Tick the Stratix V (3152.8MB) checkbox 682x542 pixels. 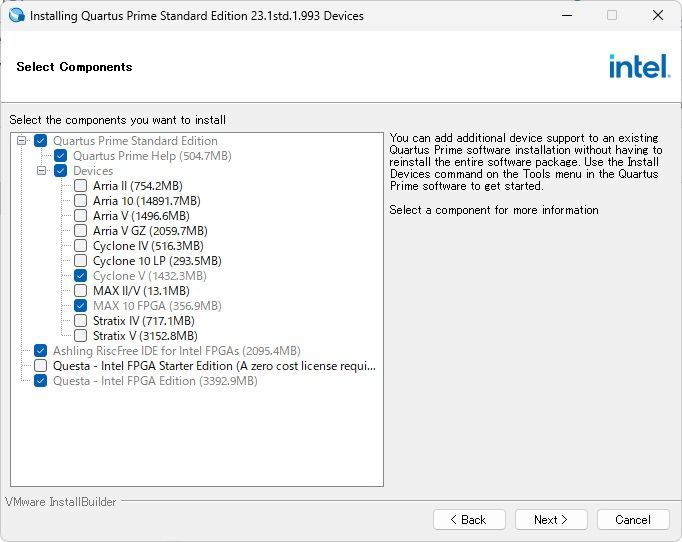tap(80, 336)
